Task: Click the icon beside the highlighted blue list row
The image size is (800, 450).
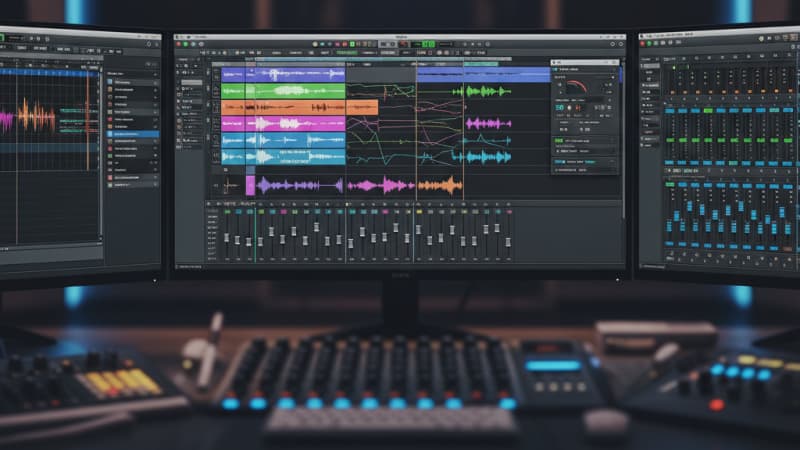Action: [110, 133]
